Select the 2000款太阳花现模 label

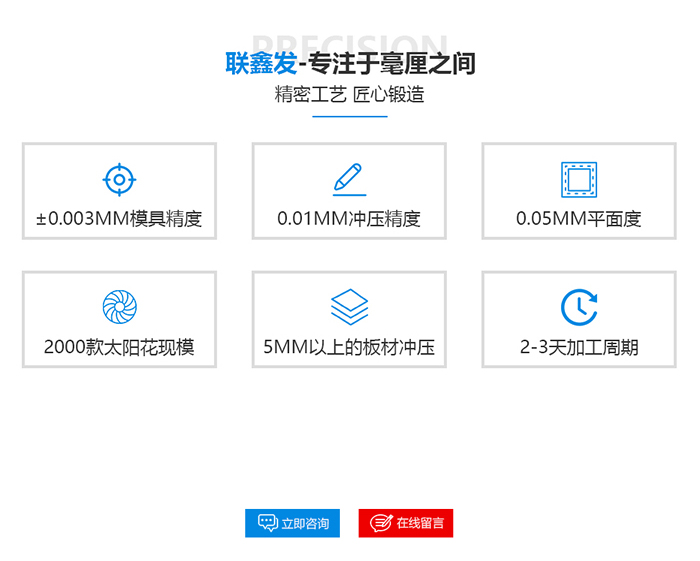(x=119, y=347)
